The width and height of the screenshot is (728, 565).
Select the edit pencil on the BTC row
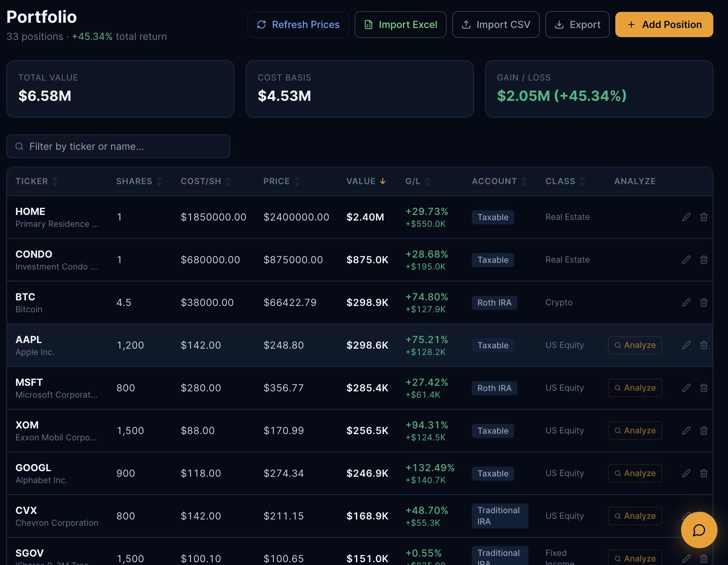tap(686, 302)
